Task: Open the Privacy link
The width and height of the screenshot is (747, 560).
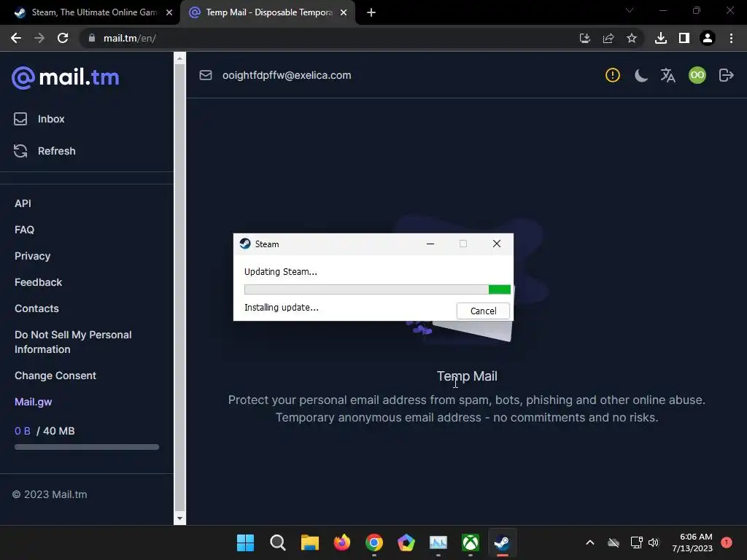Action: [32, 256]
